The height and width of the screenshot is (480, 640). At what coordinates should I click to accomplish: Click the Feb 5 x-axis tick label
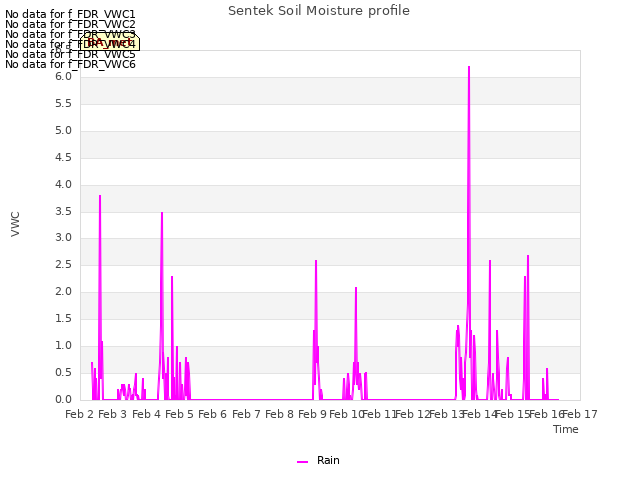179,414
